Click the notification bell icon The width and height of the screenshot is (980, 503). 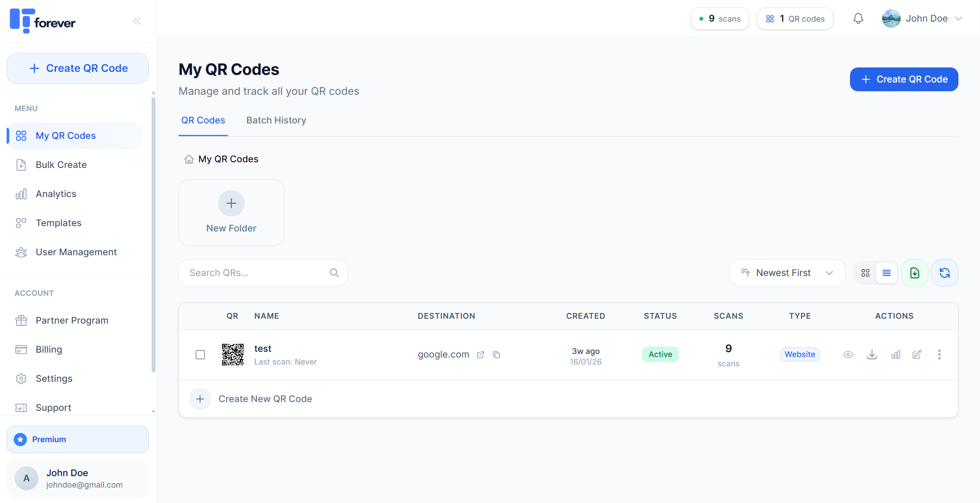(x=858, y=19)
